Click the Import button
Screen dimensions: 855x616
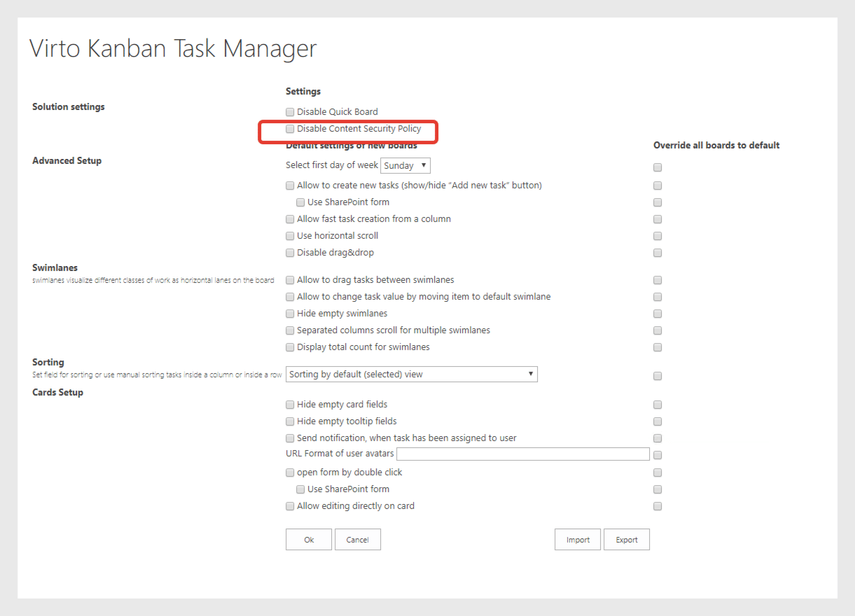point(578,540)
